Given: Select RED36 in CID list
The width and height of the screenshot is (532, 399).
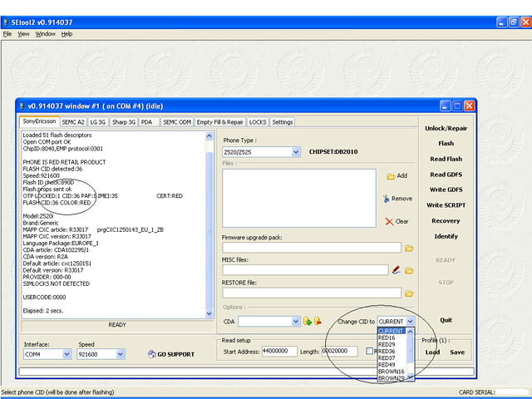Looking at the screenshot, I should tap(392, 351).
